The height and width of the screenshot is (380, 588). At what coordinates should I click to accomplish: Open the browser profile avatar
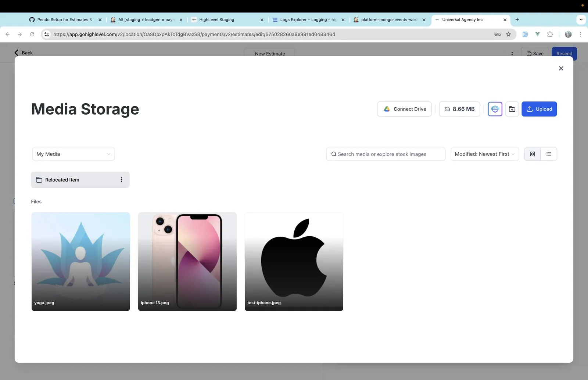(568, 34)
